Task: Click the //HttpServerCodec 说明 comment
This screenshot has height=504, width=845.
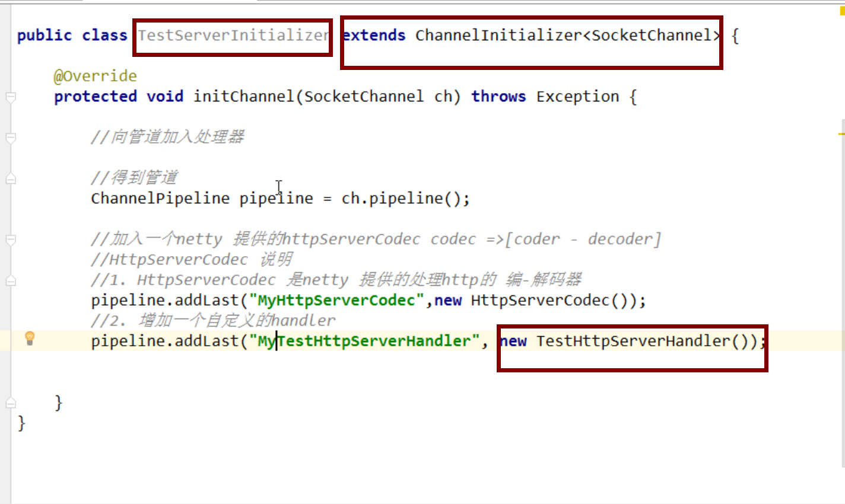Action: click(x=192, y=259)
